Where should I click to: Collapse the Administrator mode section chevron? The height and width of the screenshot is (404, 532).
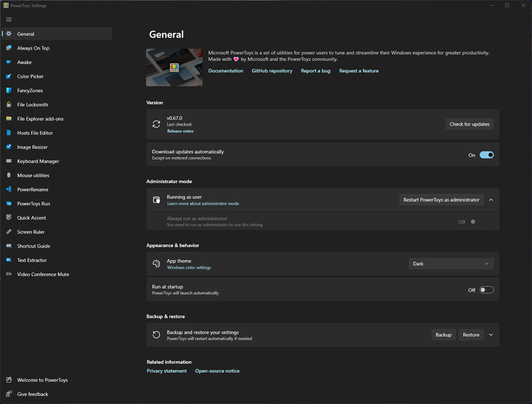(x=491, y=200)
